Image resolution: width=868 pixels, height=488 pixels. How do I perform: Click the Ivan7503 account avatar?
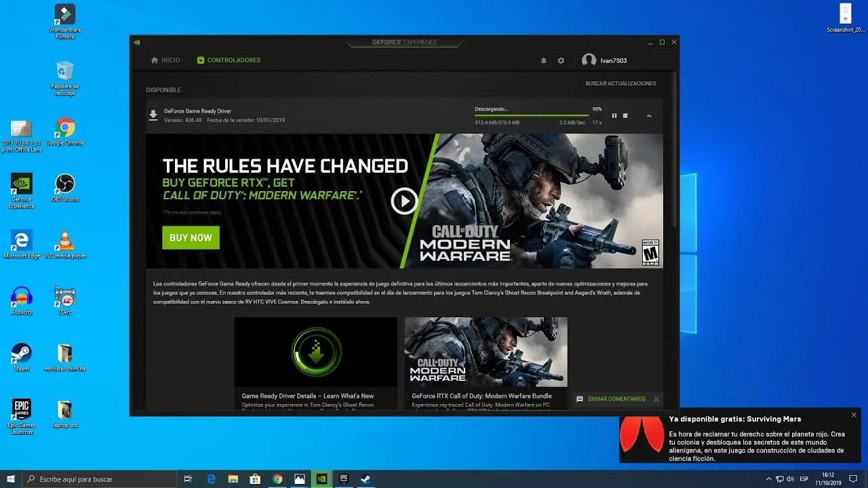(x=589, y=60)
